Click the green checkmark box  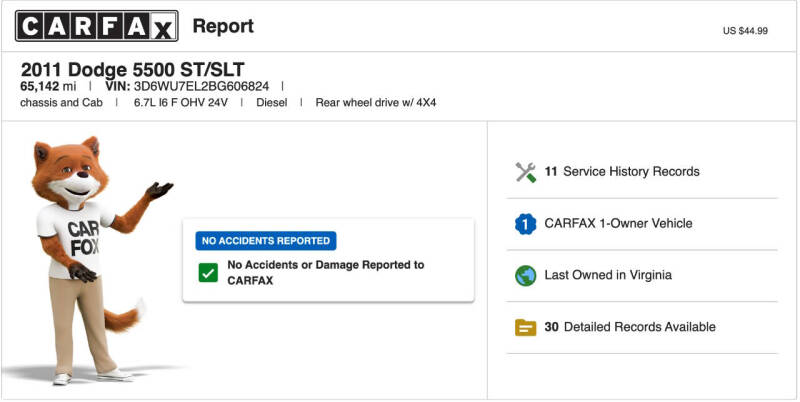pos(208,273)
